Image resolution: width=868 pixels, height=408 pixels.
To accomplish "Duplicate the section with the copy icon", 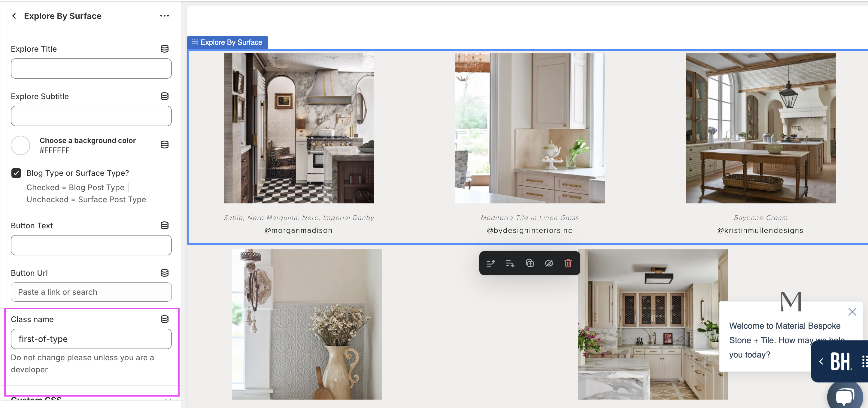I will point(529,263).
